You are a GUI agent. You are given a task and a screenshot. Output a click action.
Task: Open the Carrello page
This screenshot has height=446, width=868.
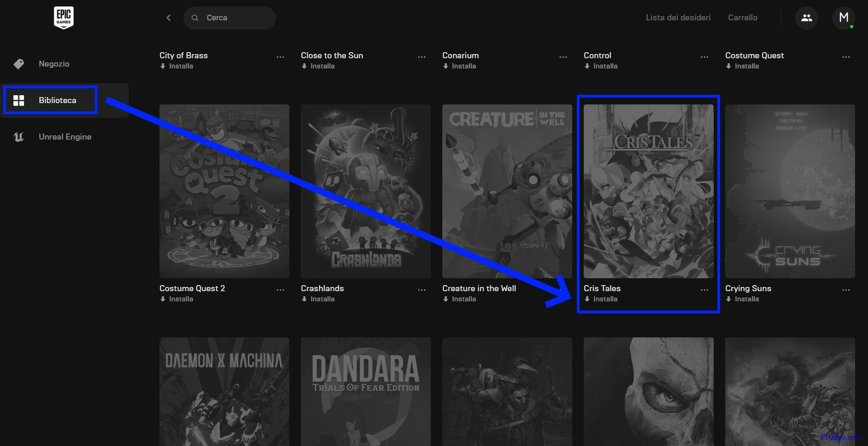(743, 18)
